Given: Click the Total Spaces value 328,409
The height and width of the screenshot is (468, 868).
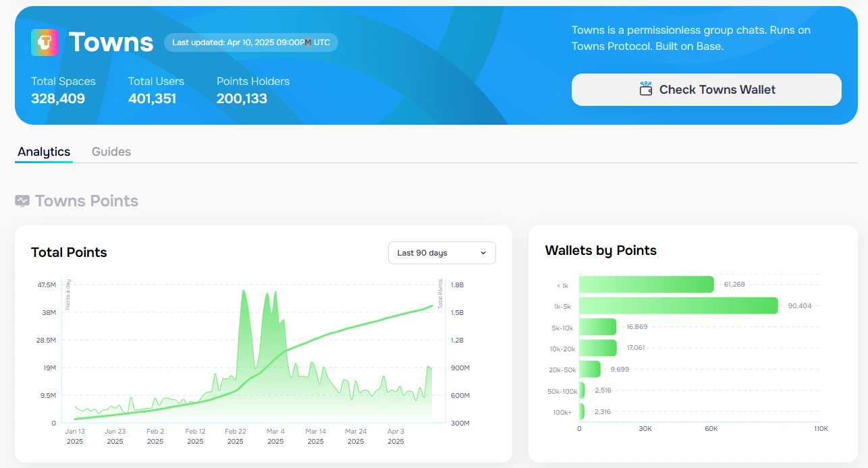Looking at the screenshot, I should (58, 98).
